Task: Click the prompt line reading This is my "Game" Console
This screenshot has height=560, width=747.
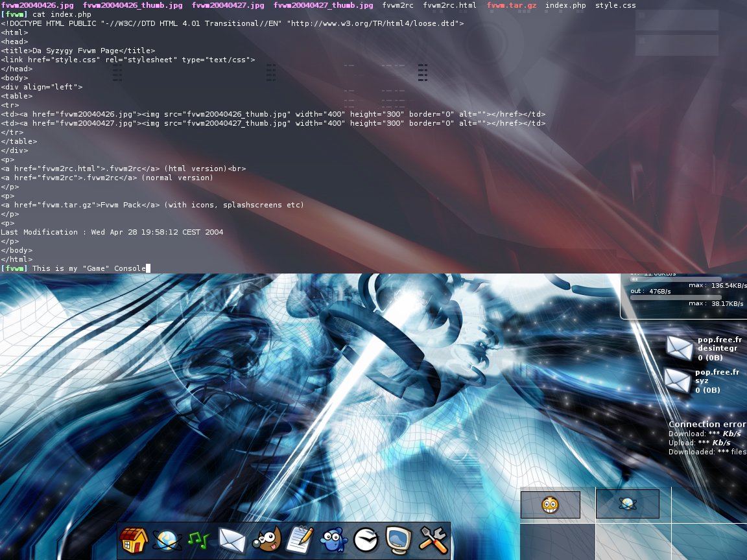Action: click(75, 268)
